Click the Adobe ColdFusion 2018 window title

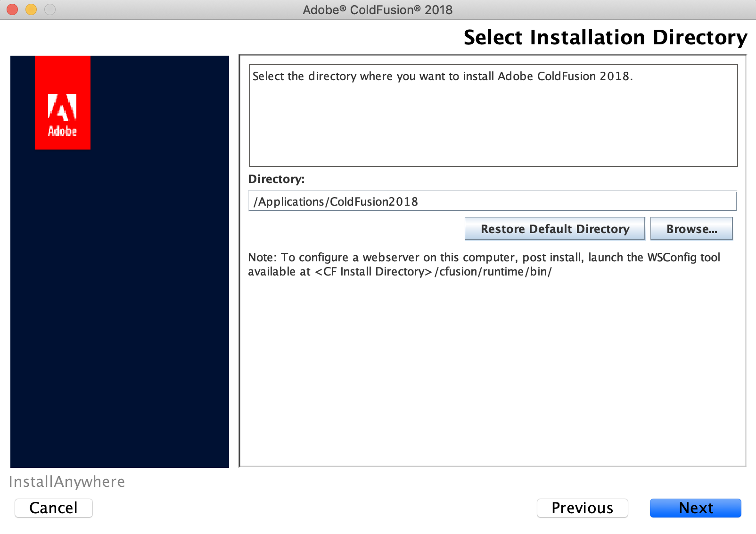378,10
